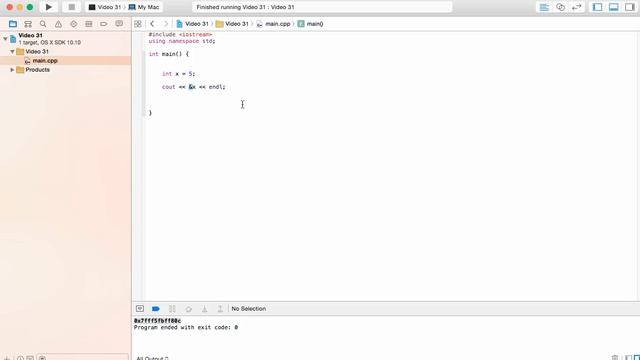Click 'using namespace std;' line
Viewport: 640px width, 360px height.
182,41
